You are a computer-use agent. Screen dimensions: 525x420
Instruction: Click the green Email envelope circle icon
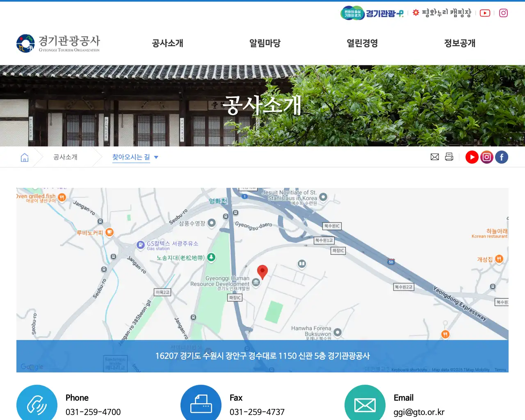pos(365,402)
